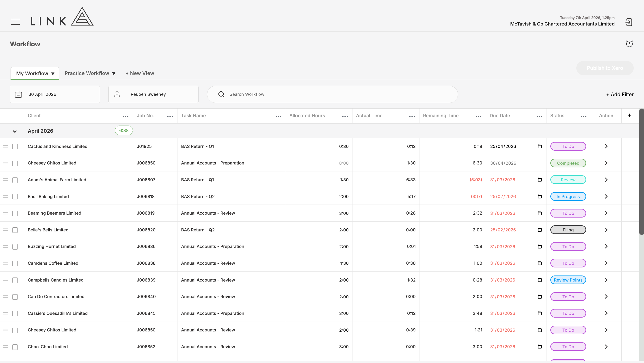Open action arrow for Bella's Bells Limited
Screen dimensions: 644x363
click(606, 230)
